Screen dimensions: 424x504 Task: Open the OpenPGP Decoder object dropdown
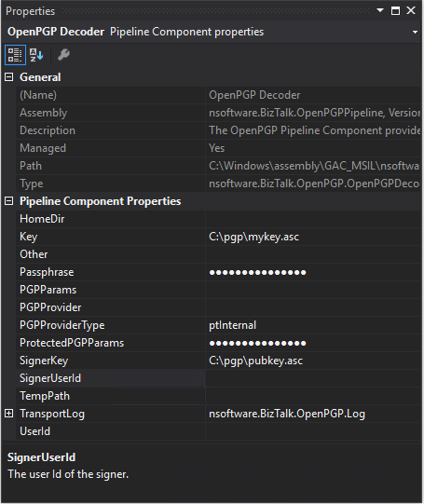click(x=415, y=33)
